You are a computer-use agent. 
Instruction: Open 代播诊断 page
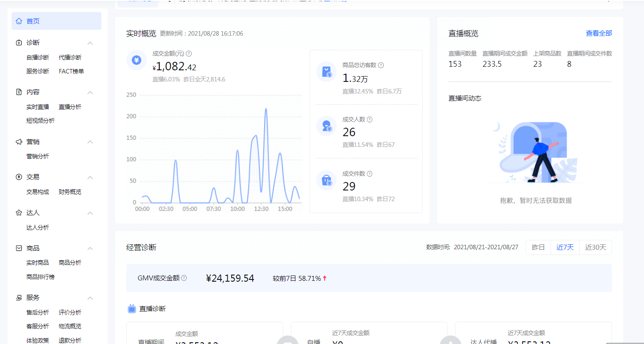70,57
